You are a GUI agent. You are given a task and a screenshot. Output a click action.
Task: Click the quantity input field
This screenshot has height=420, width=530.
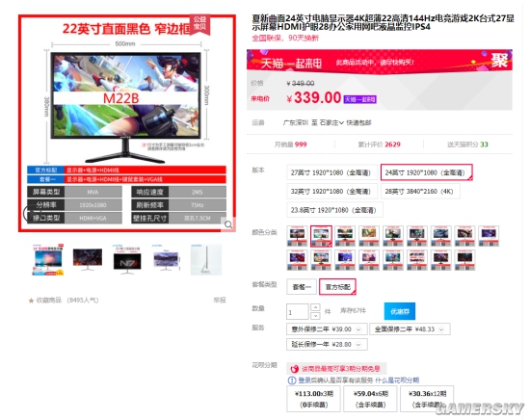[298, 311]
